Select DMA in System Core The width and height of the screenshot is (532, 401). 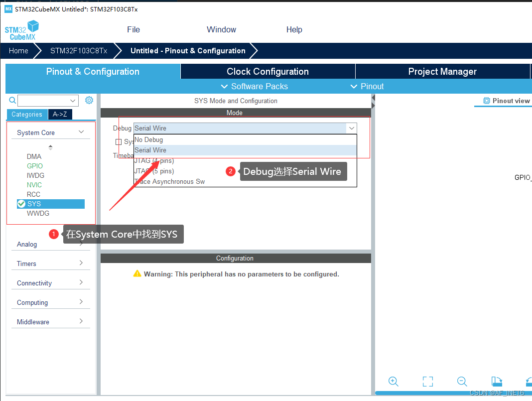34,156
